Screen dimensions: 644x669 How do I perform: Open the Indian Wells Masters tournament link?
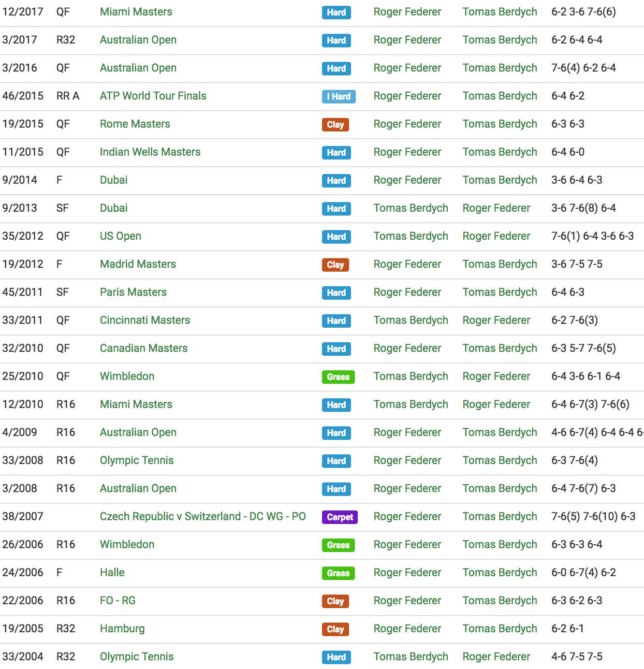150,152
